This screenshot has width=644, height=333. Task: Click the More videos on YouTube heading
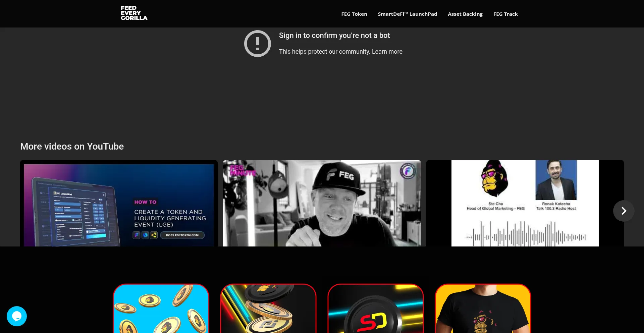coord(72,146)
